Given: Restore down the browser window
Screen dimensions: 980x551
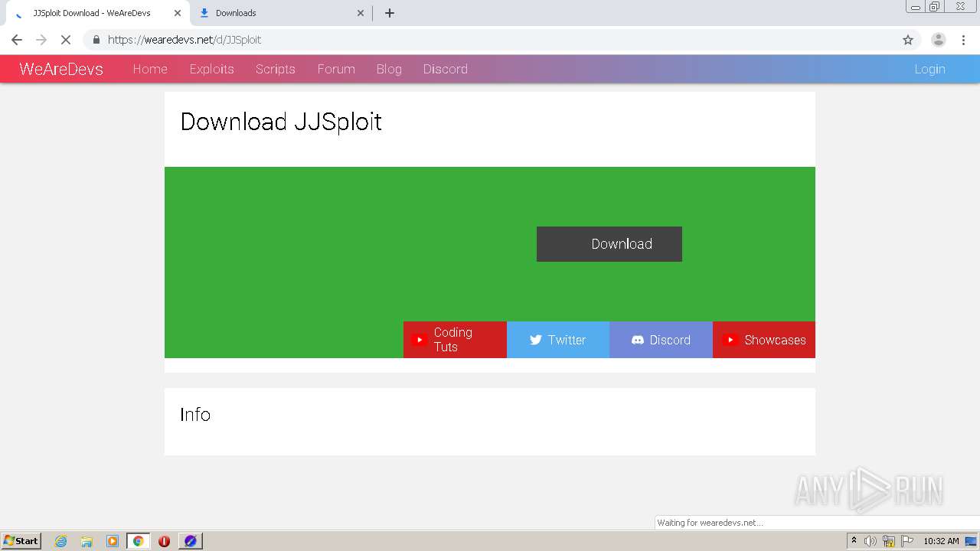Looking at the screenshot, I should [935, 7].
